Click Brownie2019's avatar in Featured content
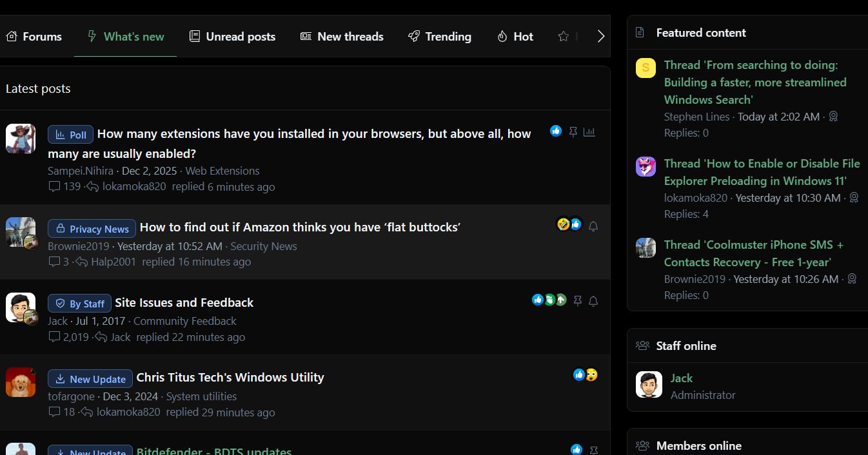This screenshot has width=868, height=455. (646, 247)
